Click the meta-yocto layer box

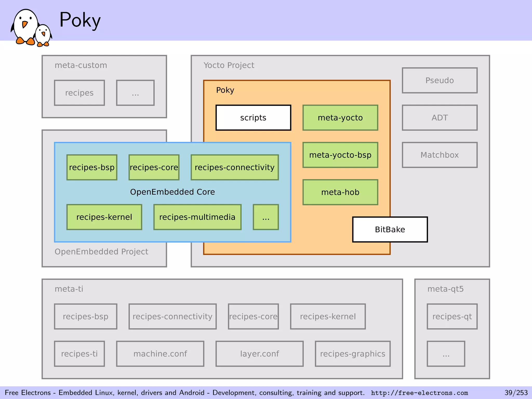point(340,118)
